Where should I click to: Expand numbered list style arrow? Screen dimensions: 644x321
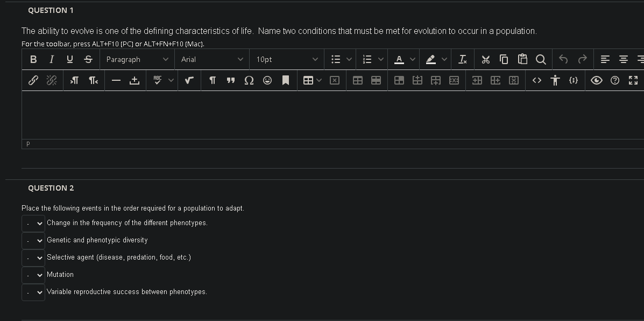coord(381,60)
